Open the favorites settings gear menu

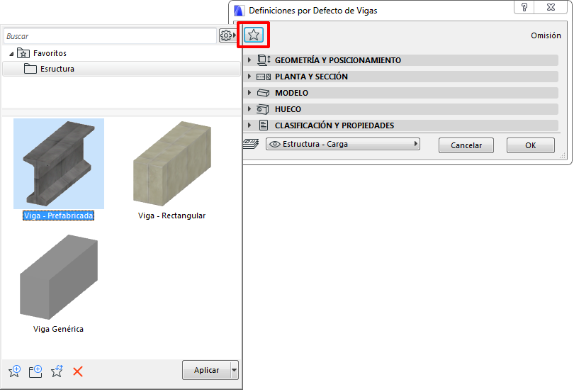tap(227, 35)
